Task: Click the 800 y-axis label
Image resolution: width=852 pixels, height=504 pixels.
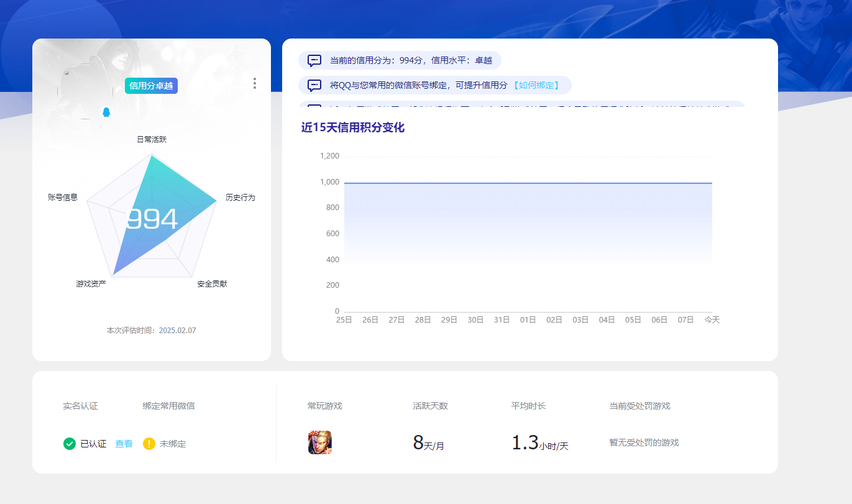Action: pyautogui.click(x=332, y=208)
